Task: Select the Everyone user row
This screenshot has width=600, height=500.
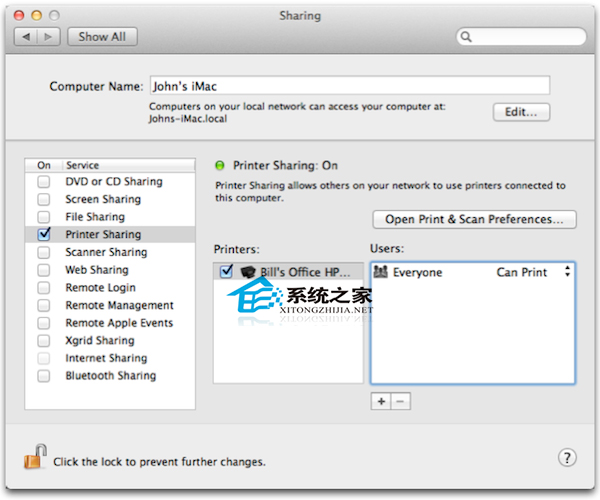Action: click(x=473, y=272)
